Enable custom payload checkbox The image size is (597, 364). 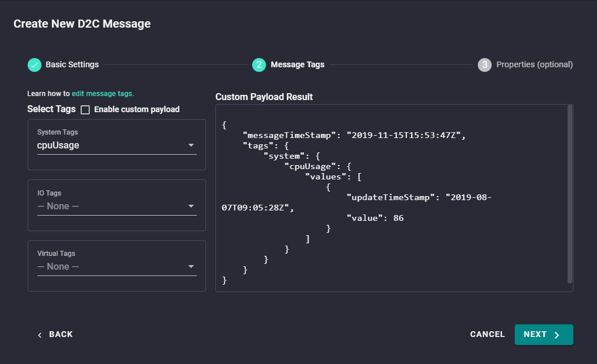[x=85, y=109]
